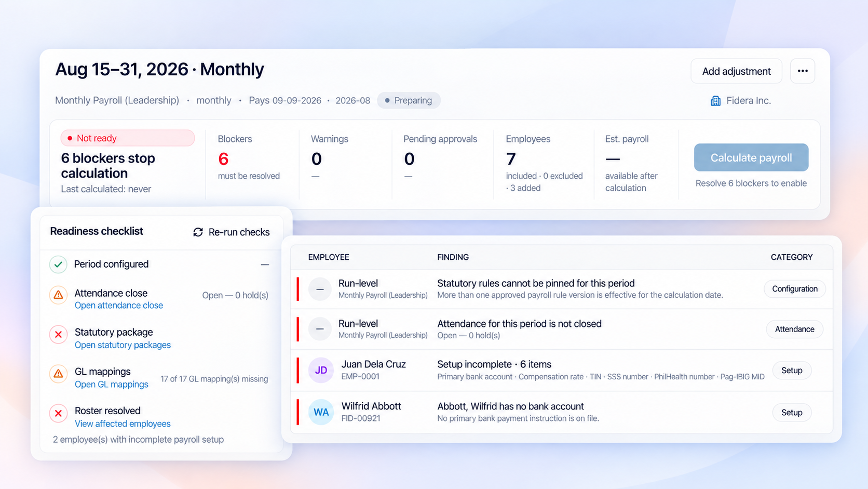Click the CATEGORY column header

pos(792,257)
